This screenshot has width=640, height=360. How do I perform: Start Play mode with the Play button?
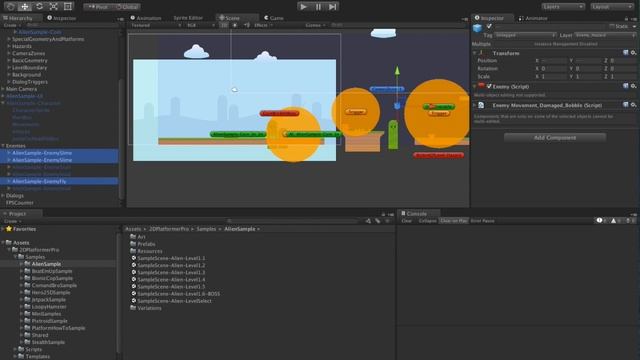(303, 7)
